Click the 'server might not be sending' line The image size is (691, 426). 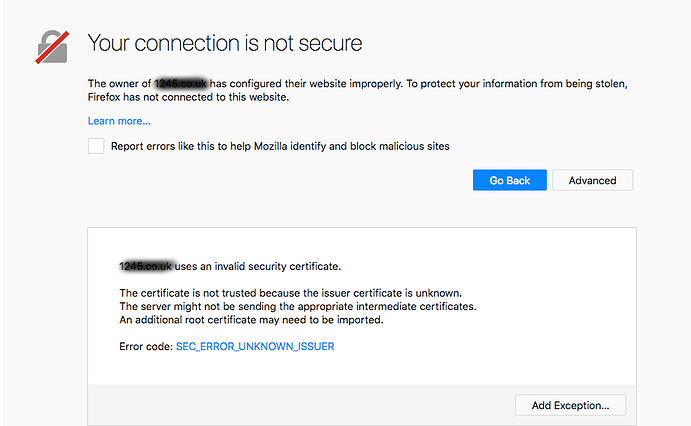click(x=298, y=307)
